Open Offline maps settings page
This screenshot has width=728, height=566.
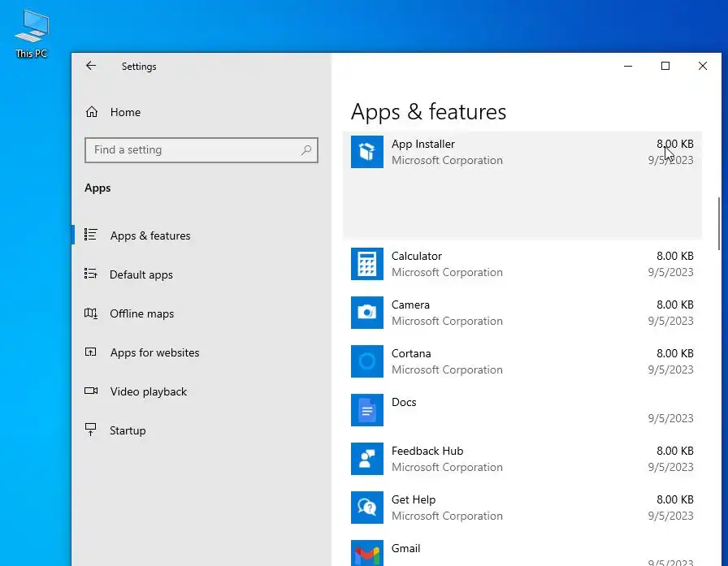201,313
